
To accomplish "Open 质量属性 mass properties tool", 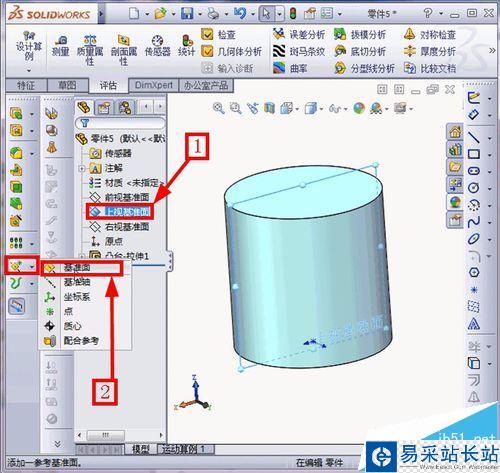I will tap(90, 50).
